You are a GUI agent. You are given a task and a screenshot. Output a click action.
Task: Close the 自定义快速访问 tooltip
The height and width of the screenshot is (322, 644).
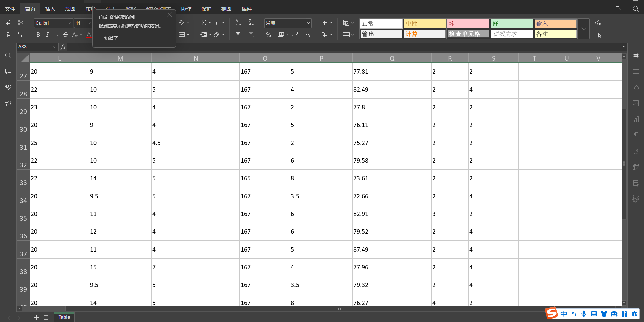[170, 15]
